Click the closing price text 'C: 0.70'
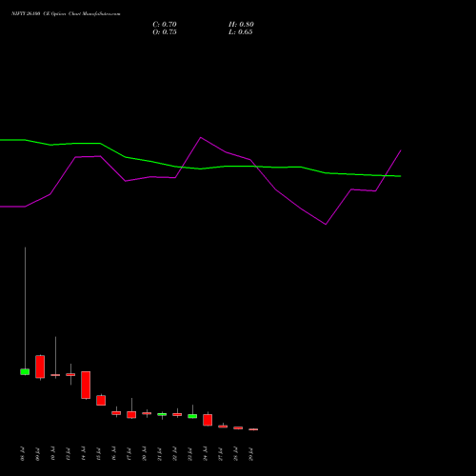Viewport: 476px width, 476px height. coord(165,25)
